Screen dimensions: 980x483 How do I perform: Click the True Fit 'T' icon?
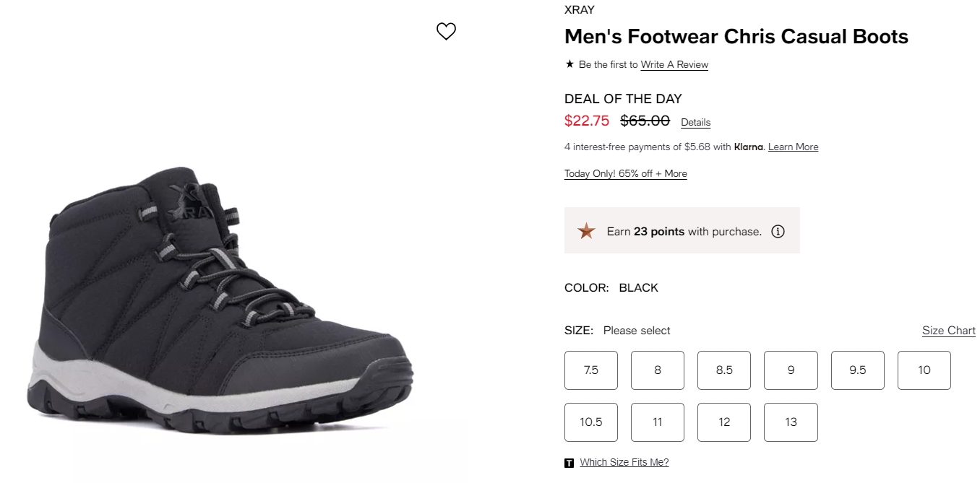569,463
